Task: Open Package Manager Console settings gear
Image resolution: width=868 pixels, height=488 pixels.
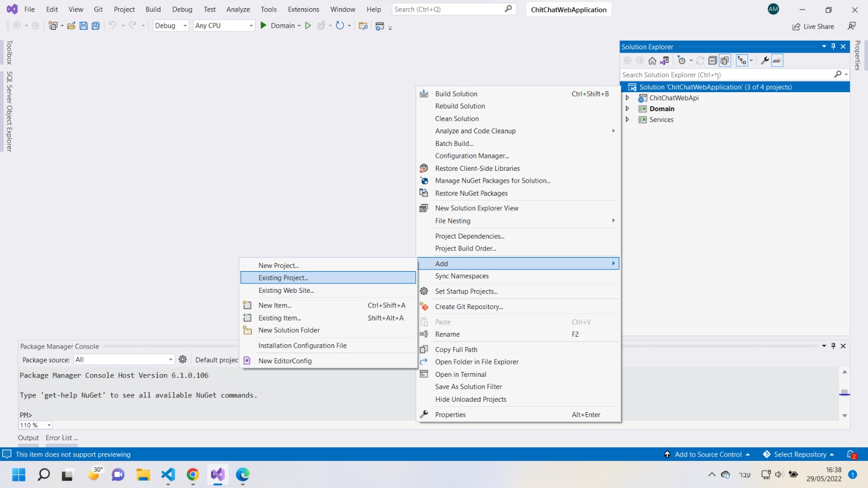Action: pyautogui.click(x=183, y=359)
